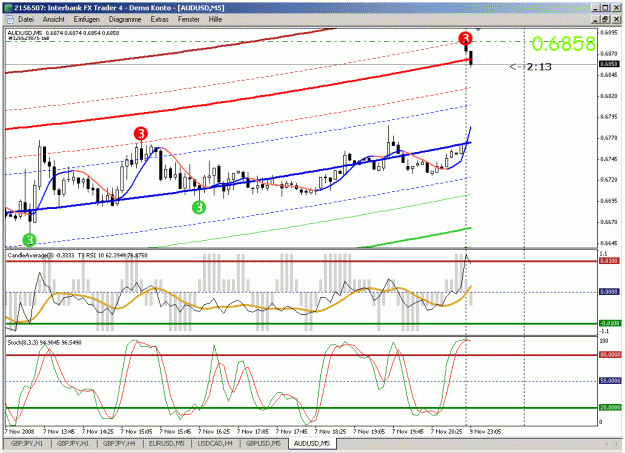Restore the inner chart window
This screenshot has width=625, height=453.
(x=605, y=19)
